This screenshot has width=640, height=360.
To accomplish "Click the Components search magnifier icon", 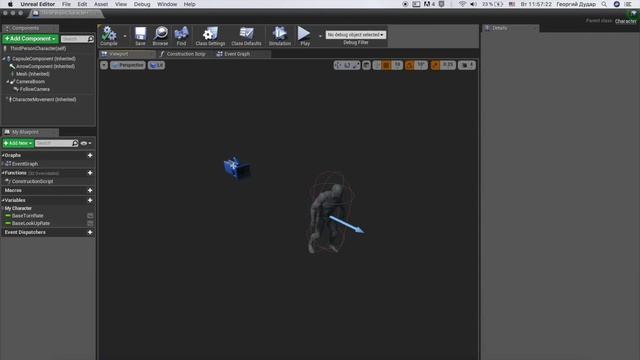I will (x=91, y=39).
